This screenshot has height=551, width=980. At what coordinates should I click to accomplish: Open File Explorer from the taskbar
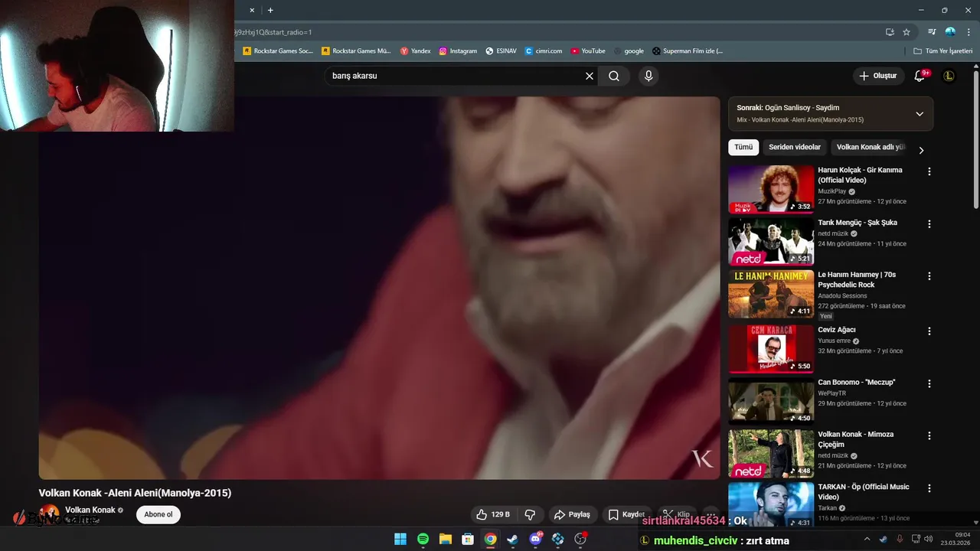pos(445,540)
